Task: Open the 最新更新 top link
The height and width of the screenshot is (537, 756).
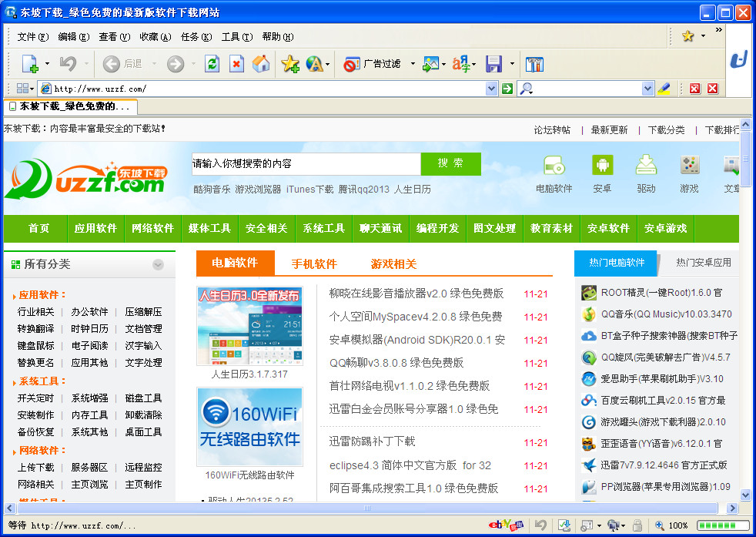Action: pyautogui.click(x=610, y=129)
